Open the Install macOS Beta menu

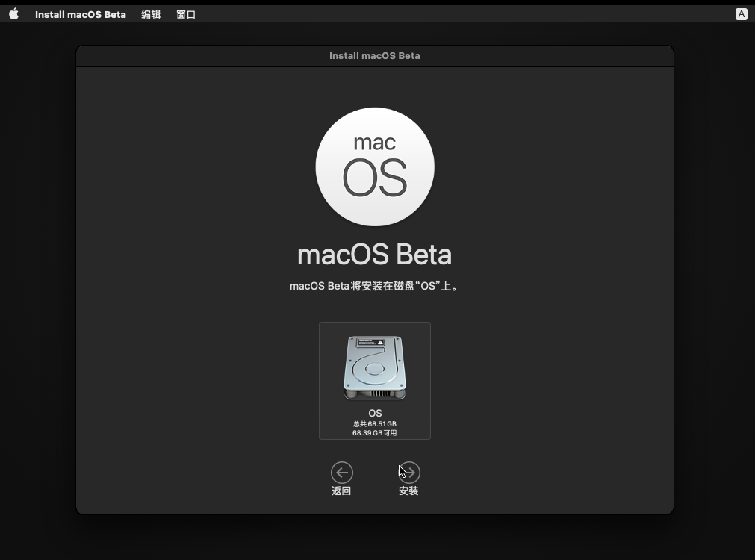point(81,14)
